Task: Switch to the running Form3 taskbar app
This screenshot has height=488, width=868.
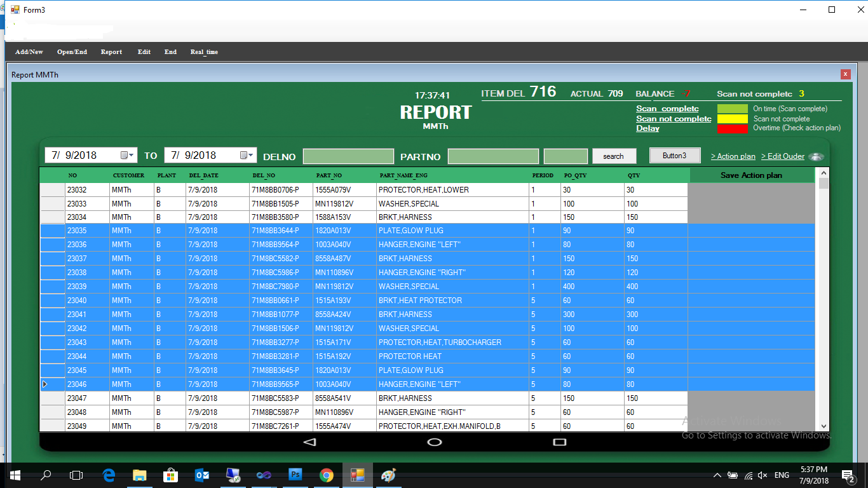Action: click(358, 475)
